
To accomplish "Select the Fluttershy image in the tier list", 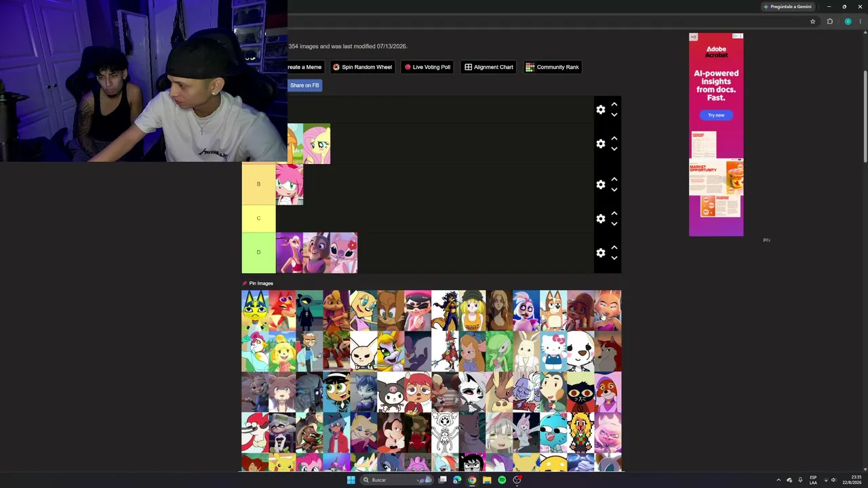I will point(317,144).
